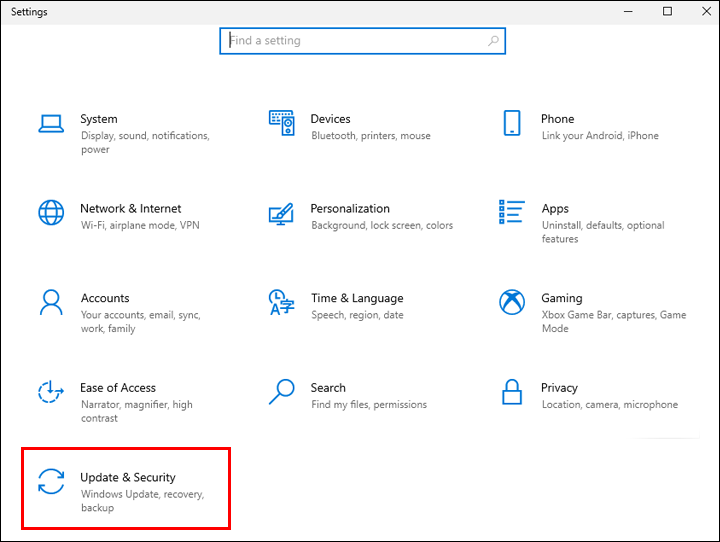
Task: Open the Update & Security label
Action: point(128,478)
